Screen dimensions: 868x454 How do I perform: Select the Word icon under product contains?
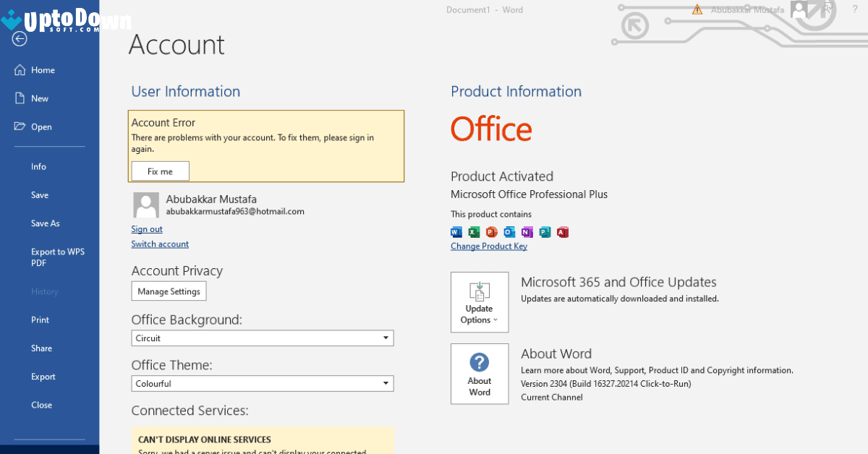(x=456, y=232)
